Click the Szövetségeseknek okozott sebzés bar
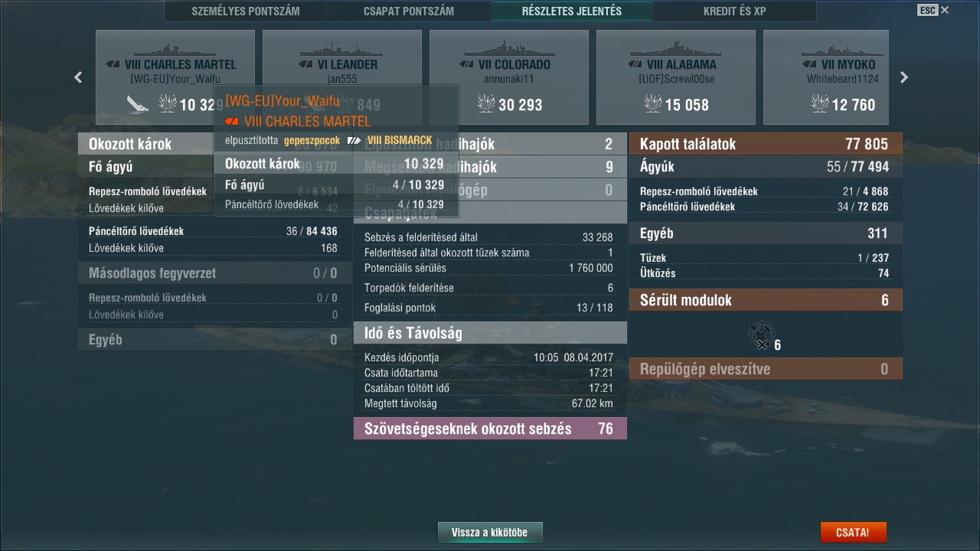Viewport: 980px width, 551px height. pos(490,429)
